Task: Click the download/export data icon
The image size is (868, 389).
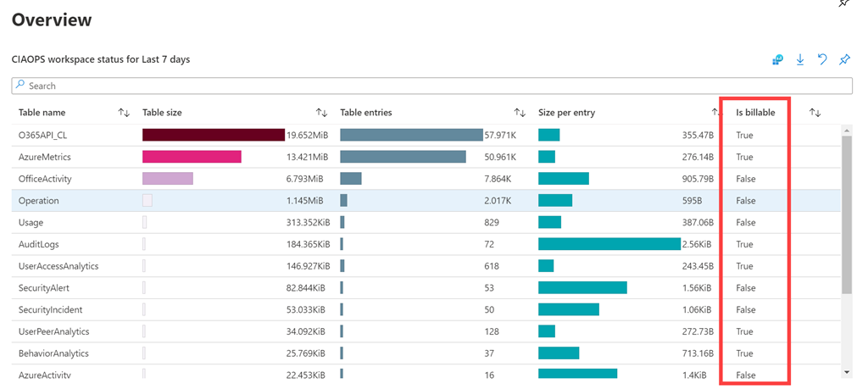Action: point(800,59)
